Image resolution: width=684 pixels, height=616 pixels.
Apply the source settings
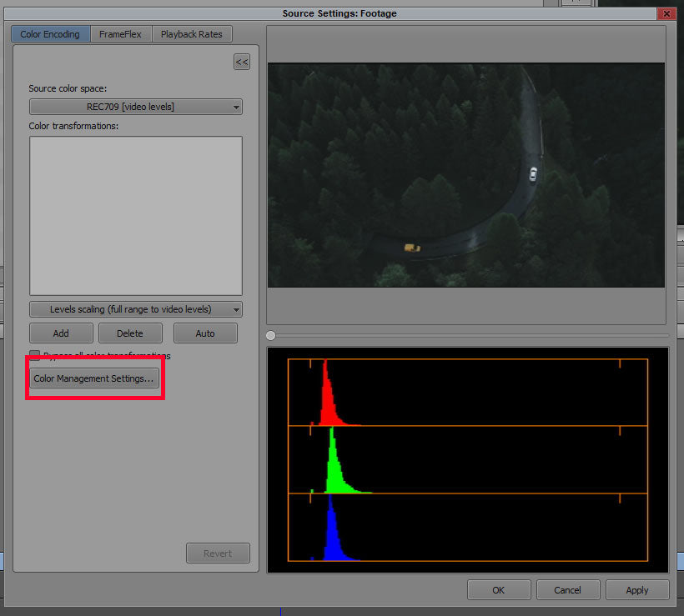tap(636, 590)
